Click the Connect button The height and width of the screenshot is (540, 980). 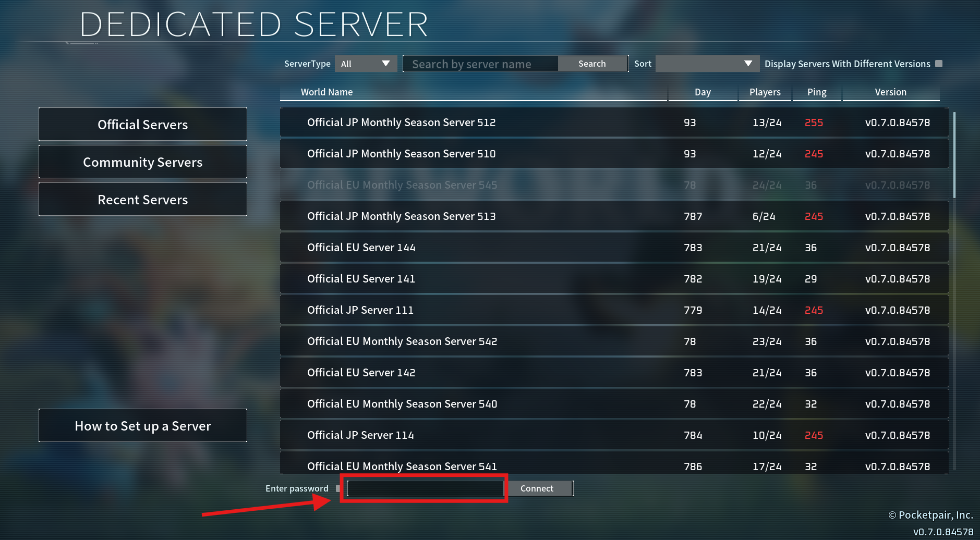[540, 488]
